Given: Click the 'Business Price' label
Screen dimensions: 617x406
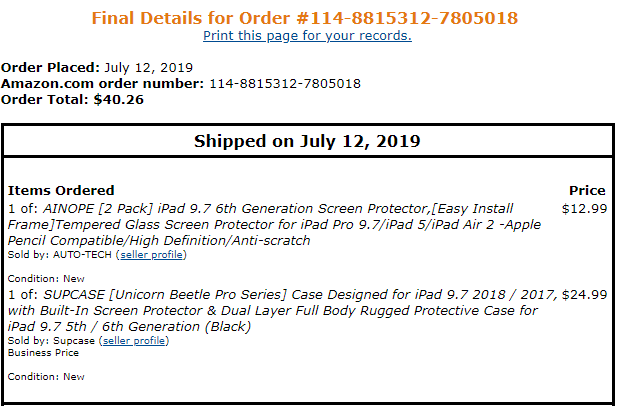Looking at the screenshot, I should [38, 352].
